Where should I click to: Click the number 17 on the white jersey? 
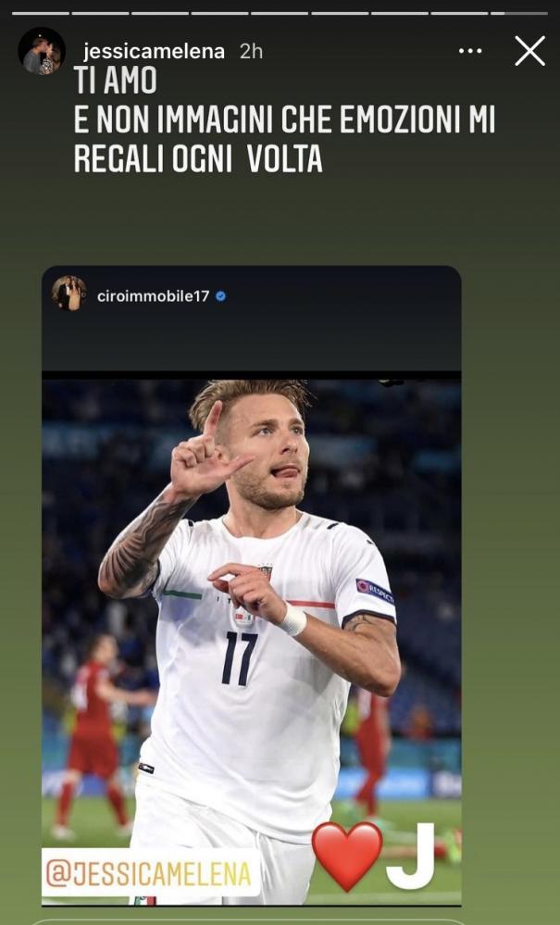(239, 657)
